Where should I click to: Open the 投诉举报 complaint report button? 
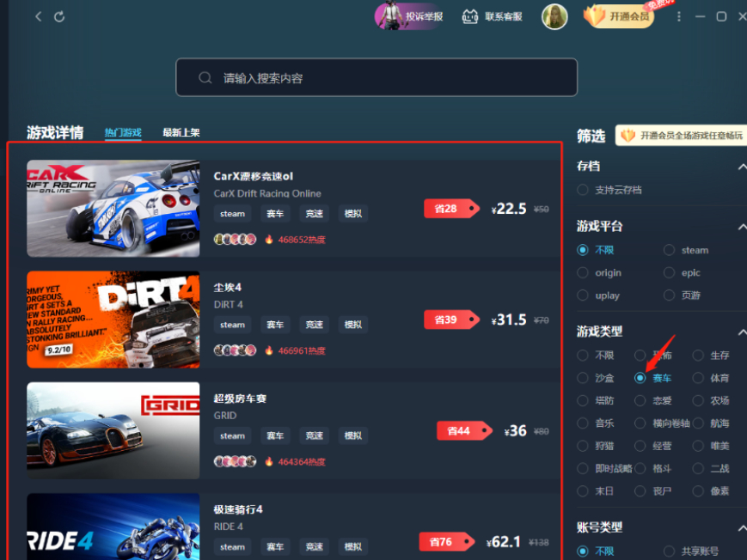[x=409, y=16]
